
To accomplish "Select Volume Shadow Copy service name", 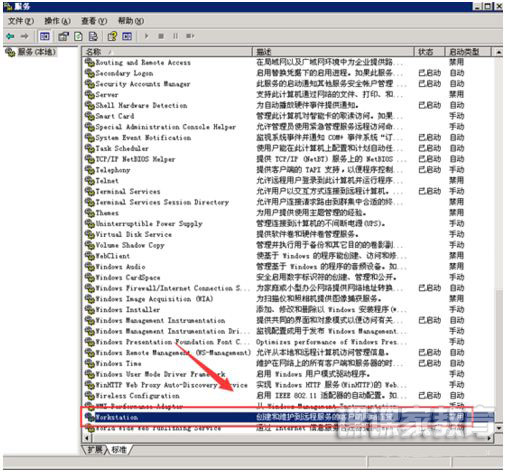I will point(130,245).
